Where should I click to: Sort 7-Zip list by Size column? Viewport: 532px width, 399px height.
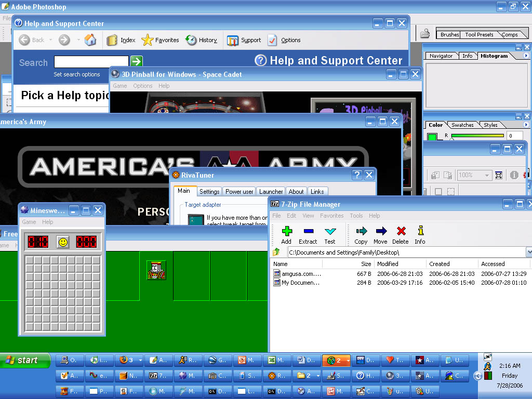pos(348,264)
